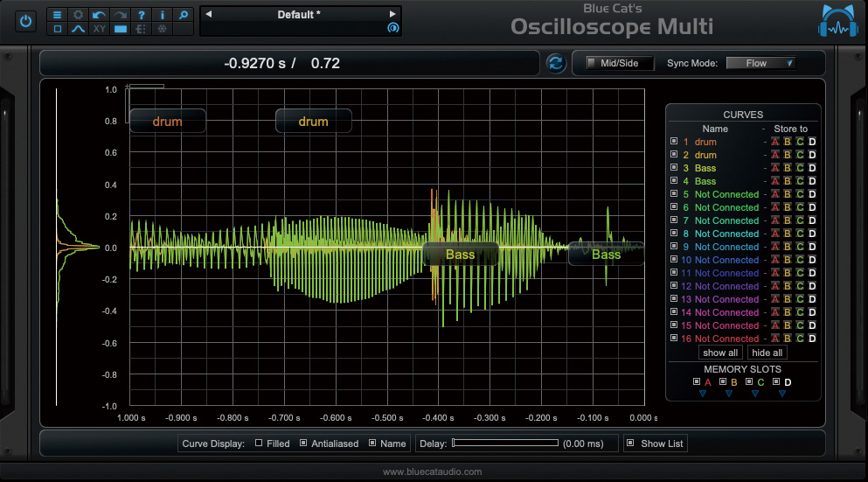This screenshot has height=482, width=868.
Task: Click the orange drum label on graph
Action: [x=168, y=122]
